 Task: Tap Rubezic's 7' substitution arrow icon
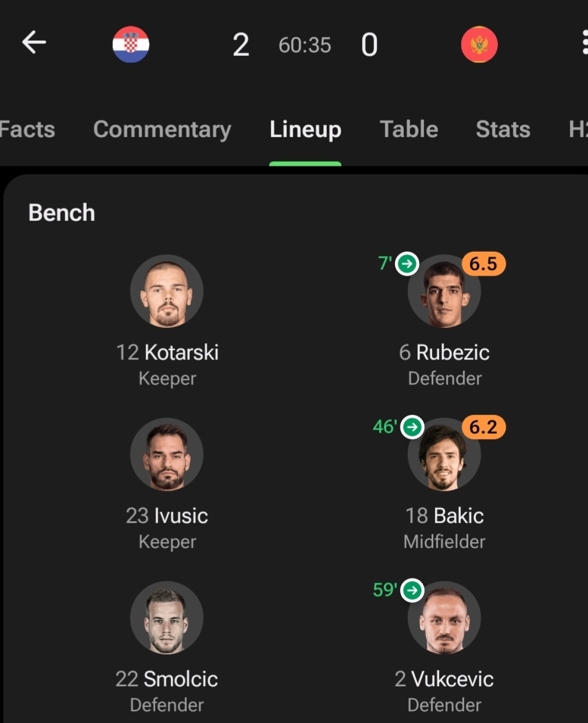click(407, 264)
